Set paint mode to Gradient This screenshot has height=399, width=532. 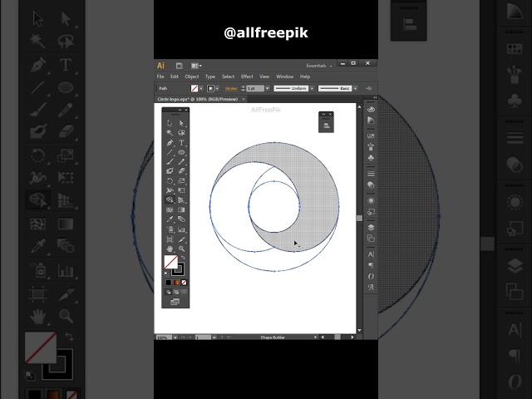click(x=176, y=283)
